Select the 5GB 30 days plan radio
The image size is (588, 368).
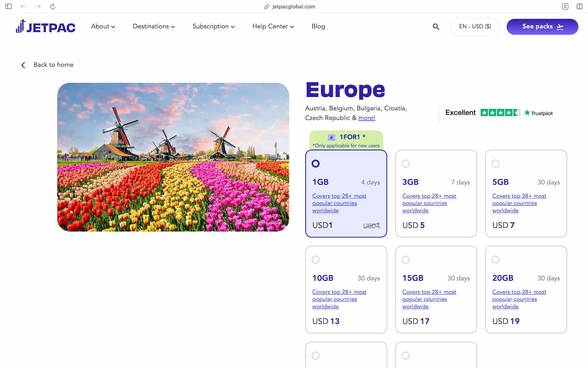(496, 164)
